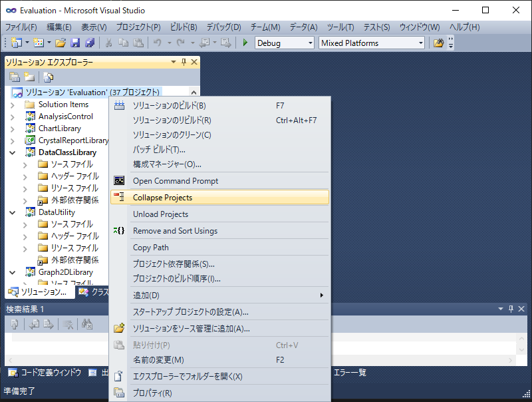Screen dimensions: 532x402
Task: Switch to the クラス view tab
Action: click(94, 292)
